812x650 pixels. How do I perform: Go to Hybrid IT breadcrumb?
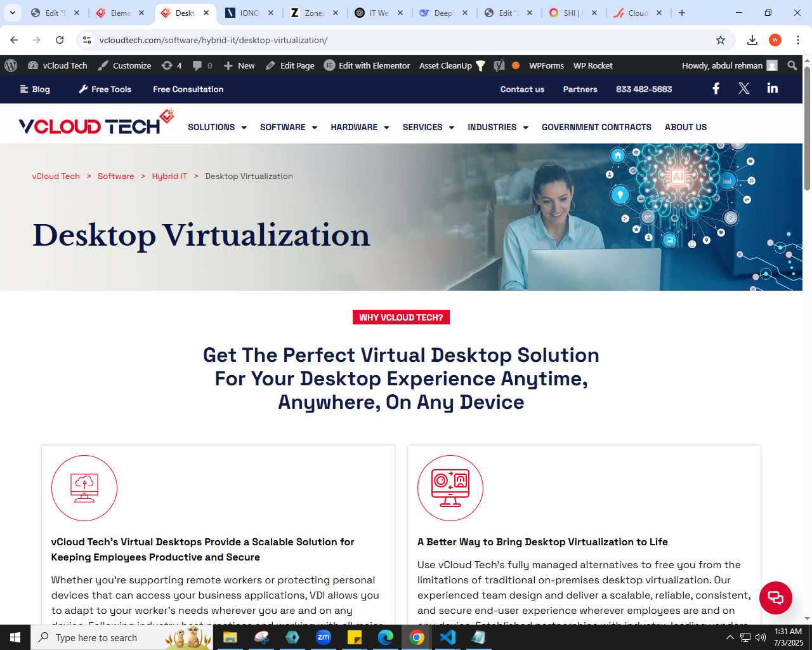pyautogui.click(x=169, y=176)
